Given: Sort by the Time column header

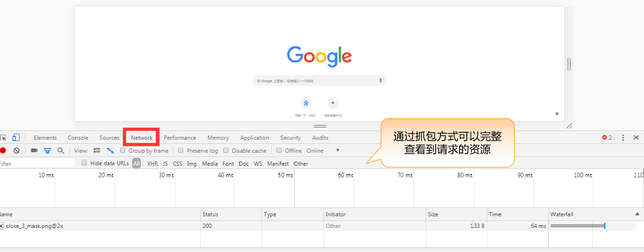Looking at the screenshot, I should (517, 214).
